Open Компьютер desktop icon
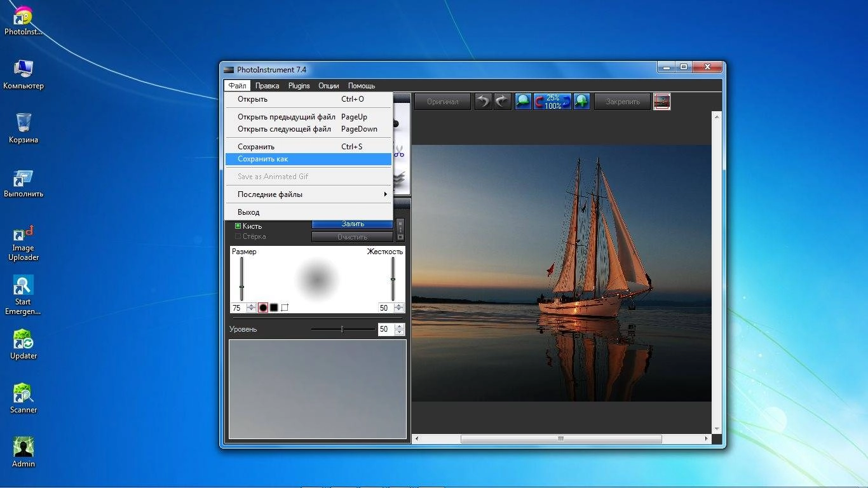This screenshot has height=488, width=868. pos(24,74)
